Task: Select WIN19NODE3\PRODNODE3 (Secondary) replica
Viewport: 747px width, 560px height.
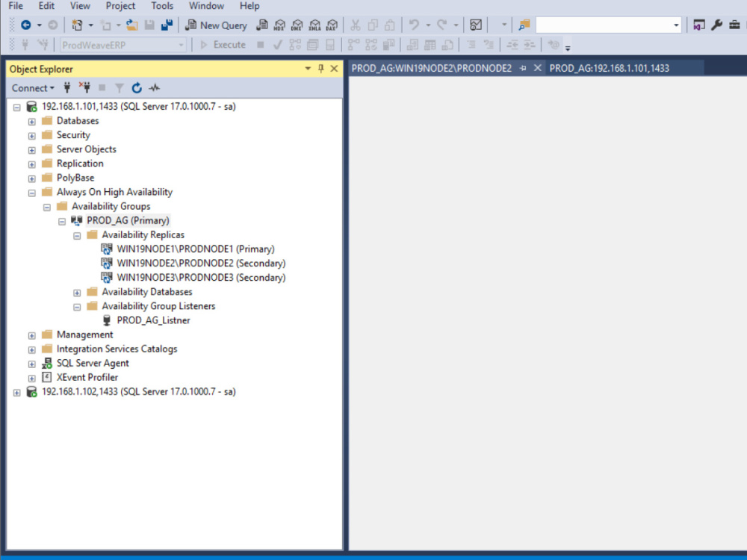Action: point(201,278)
